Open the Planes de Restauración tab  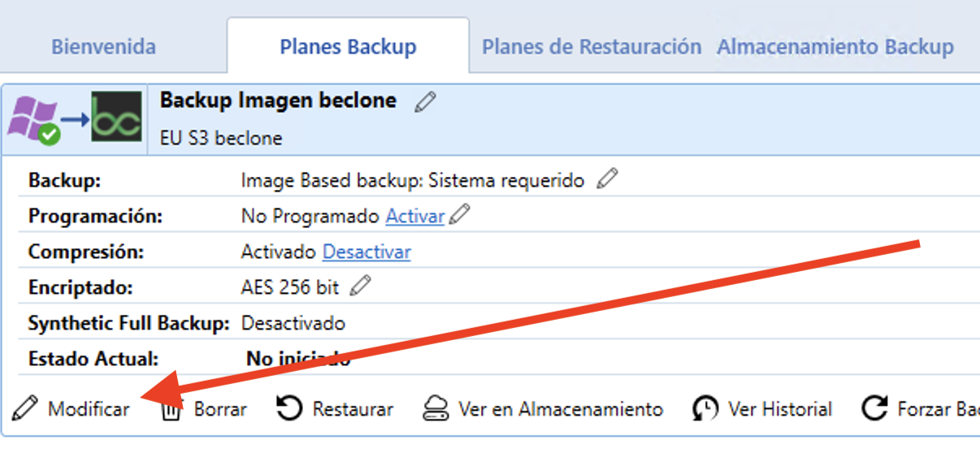tap(592, 46)
